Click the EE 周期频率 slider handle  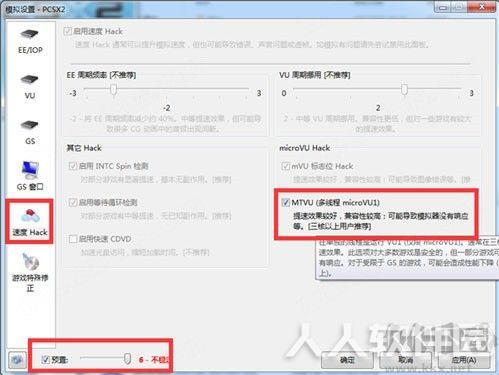(114, 89)
